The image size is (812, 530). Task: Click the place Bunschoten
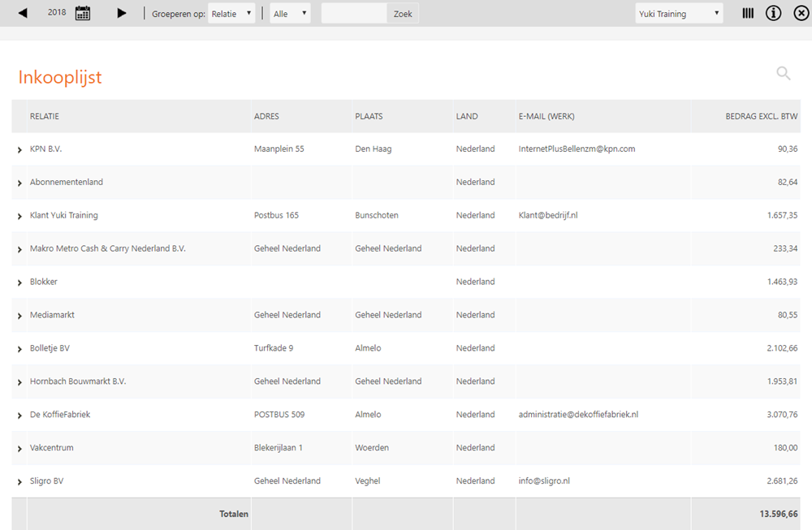377,215
